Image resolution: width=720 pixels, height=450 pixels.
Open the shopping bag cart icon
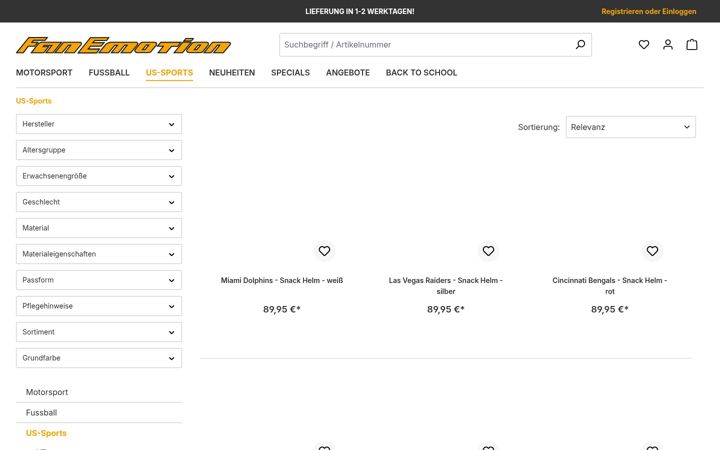click(692, 45)
